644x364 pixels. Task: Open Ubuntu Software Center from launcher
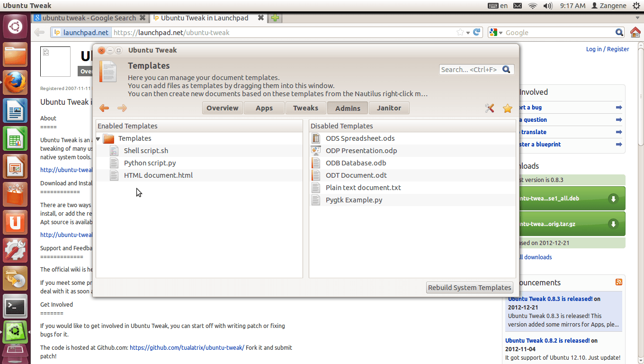tap(15, 194)
